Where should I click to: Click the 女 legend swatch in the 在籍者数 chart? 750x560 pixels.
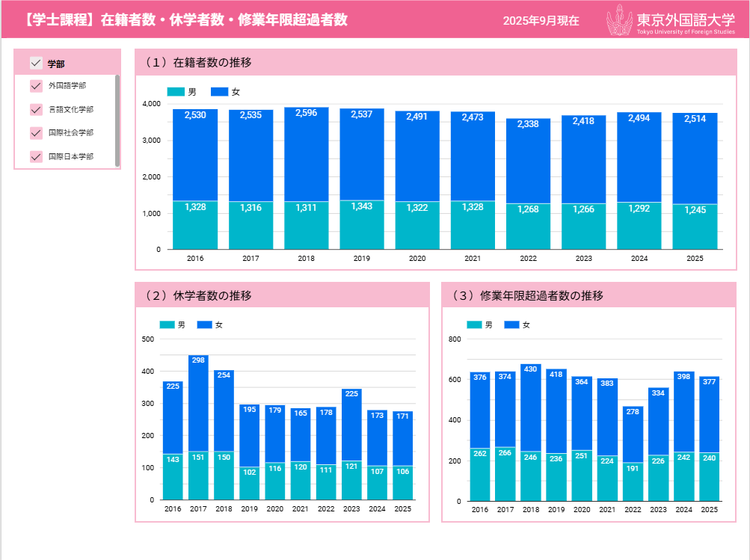click(x=219, y=92)
